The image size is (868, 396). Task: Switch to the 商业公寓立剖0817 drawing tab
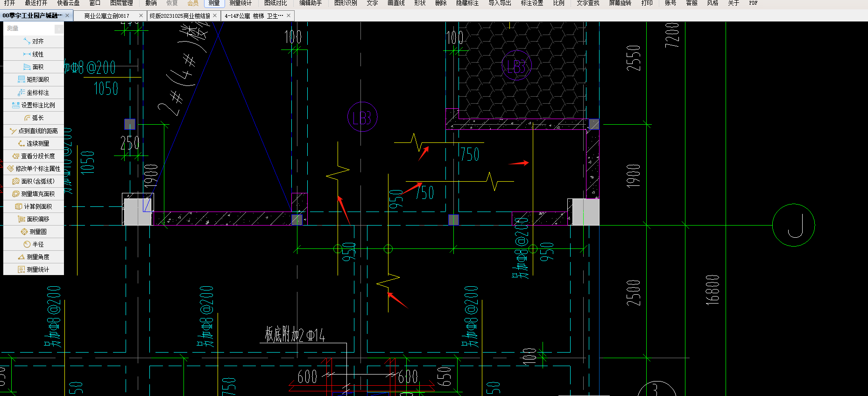coord(106,15)
